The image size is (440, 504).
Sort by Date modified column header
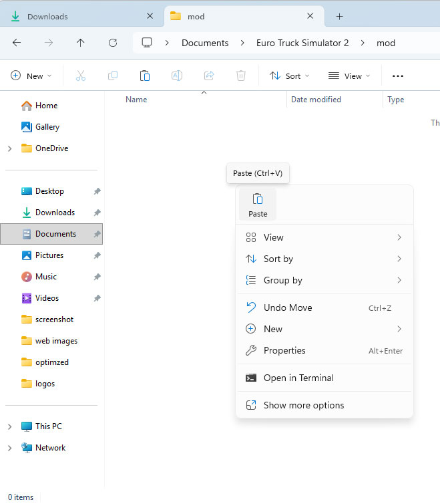[x=316, y=100]
